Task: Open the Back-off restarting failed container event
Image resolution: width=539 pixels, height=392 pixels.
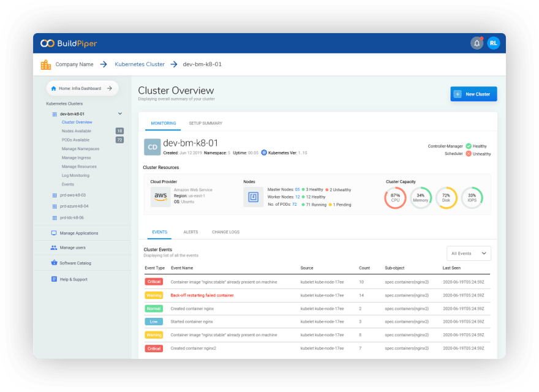Action: [x=202, y=295]
